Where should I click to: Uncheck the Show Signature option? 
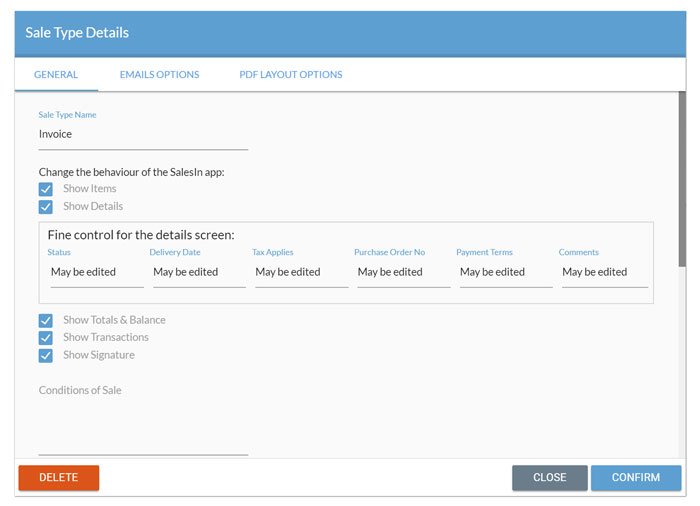(x=46, y=355)
